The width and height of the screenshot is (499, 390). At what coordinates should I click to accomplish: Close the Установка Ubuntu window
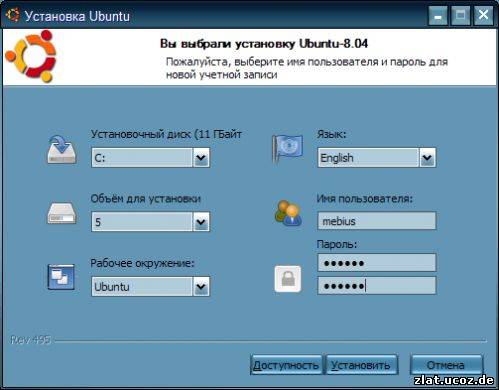[x=483, y=15]
